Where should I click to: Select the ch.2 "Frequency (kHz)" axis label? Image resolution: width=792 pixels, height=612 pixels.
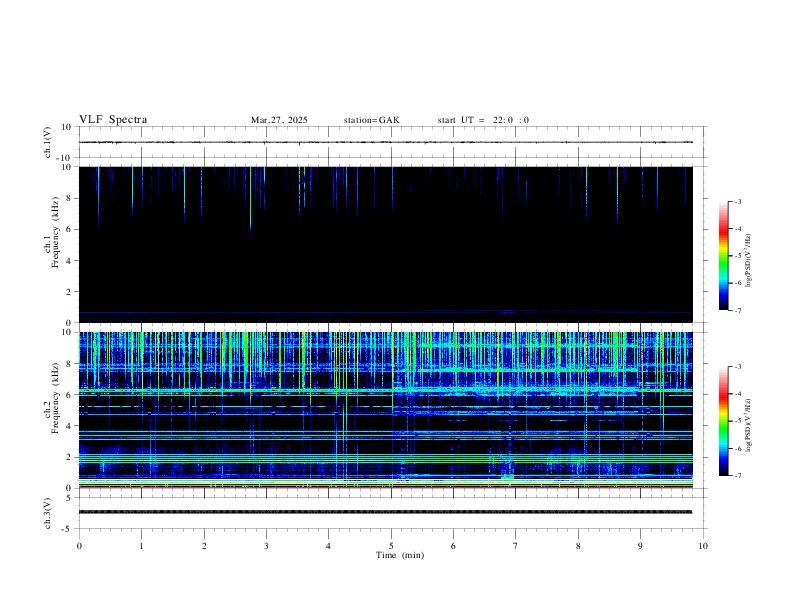click(x=56, y=399)
